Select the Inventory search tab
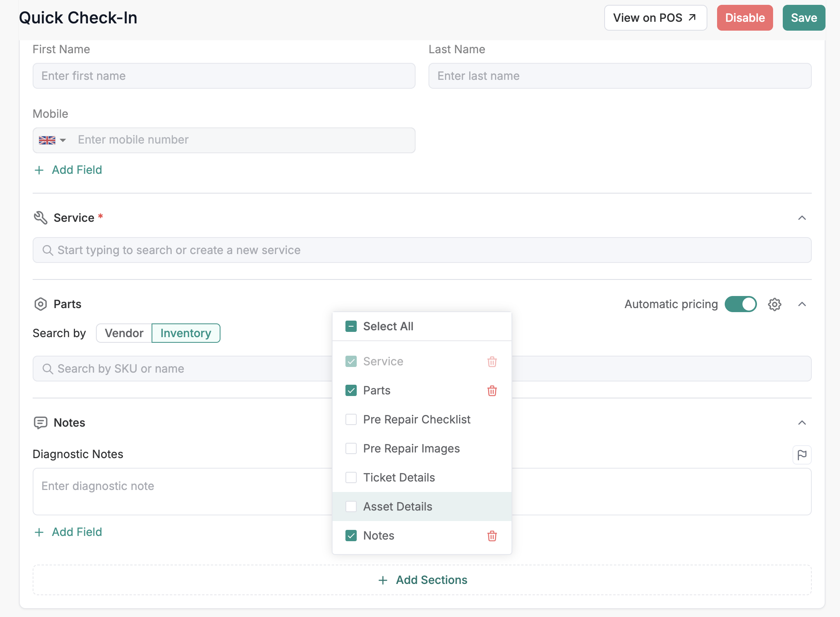 click(x=186, y=333)
